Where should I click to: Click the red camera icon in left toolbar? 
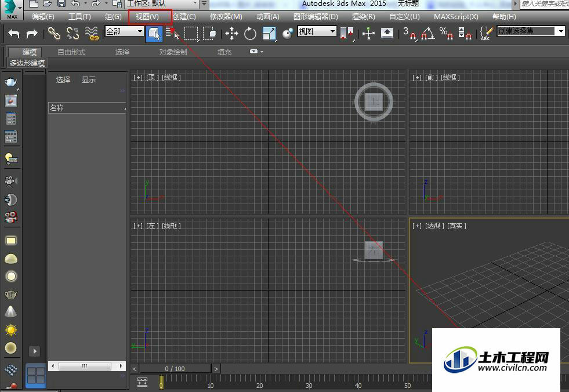pyautogui.click(x=11, y=217)
